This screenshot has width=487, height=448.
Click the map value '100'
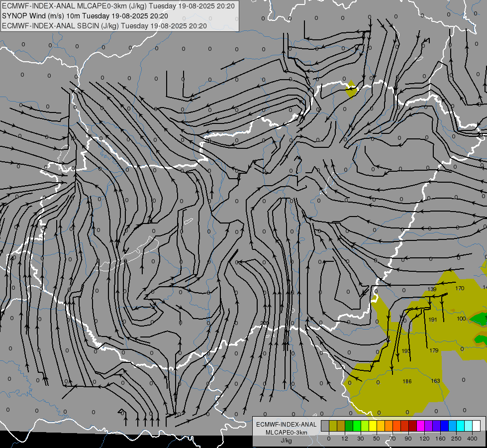click(461, 319)
